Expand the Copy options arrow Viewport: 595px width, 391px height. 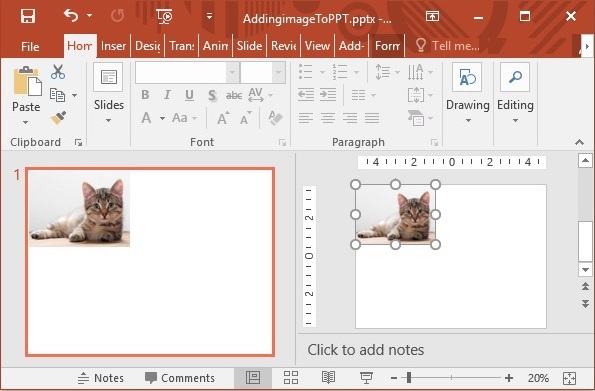[x=74, y=95]
